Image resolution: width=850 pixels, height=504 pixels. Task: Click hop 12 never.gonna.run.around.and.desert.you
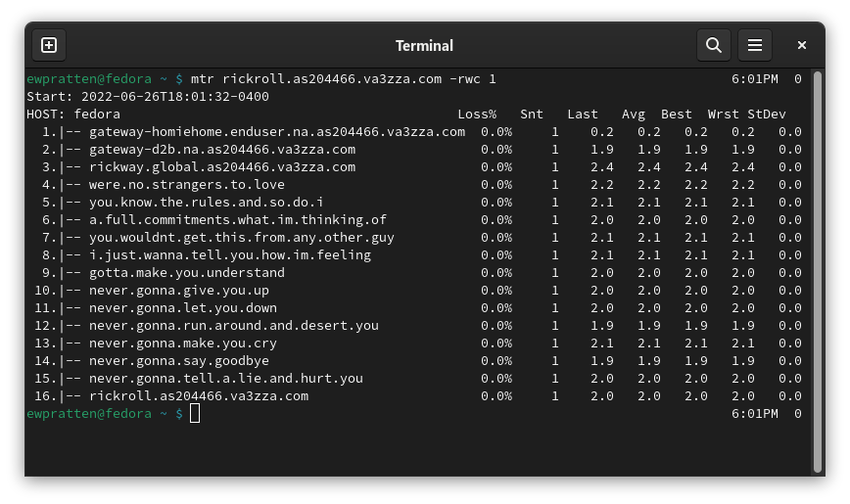tap(233, 325)
